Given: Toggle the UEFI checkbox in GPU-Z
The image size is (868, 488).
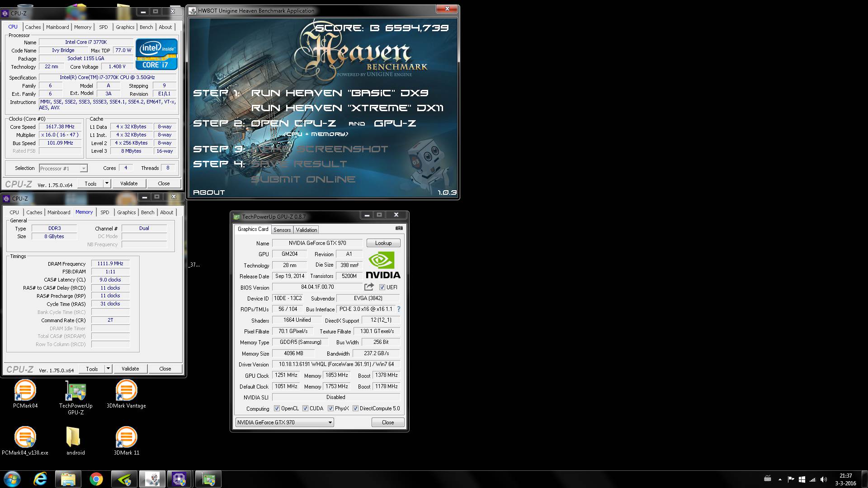Looking at the screenshot, I should pyautogui.click(x=382, y=287).
